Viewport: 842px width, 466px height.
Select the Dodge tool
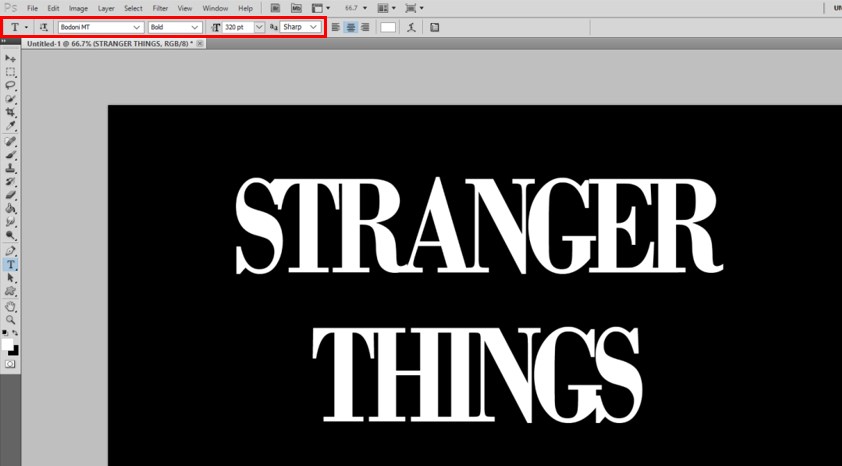[x=10, y=235]
